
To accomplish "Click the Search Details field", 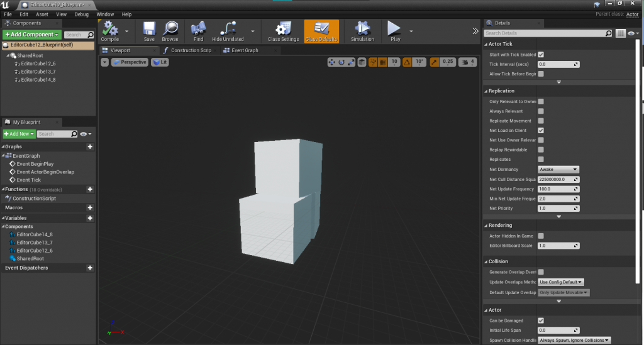I will pos(548,33).
